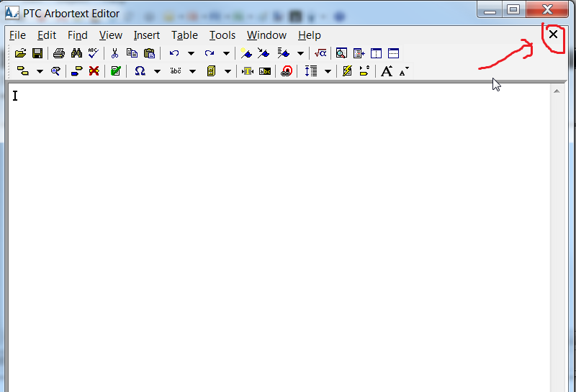The height and width of the screenshot is (392, 576).
Task: Open the File menu
Action: pos(17,35)
